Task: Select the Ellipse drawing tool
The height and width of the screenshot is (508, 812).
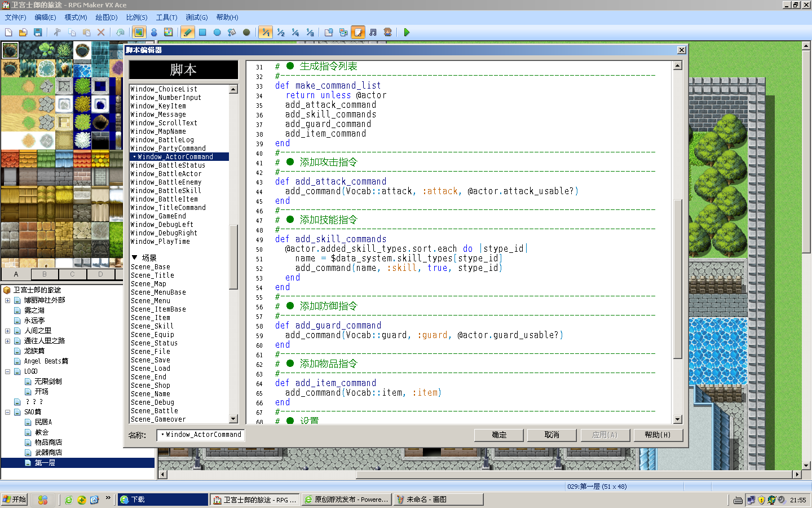Action: pos(217,33)
